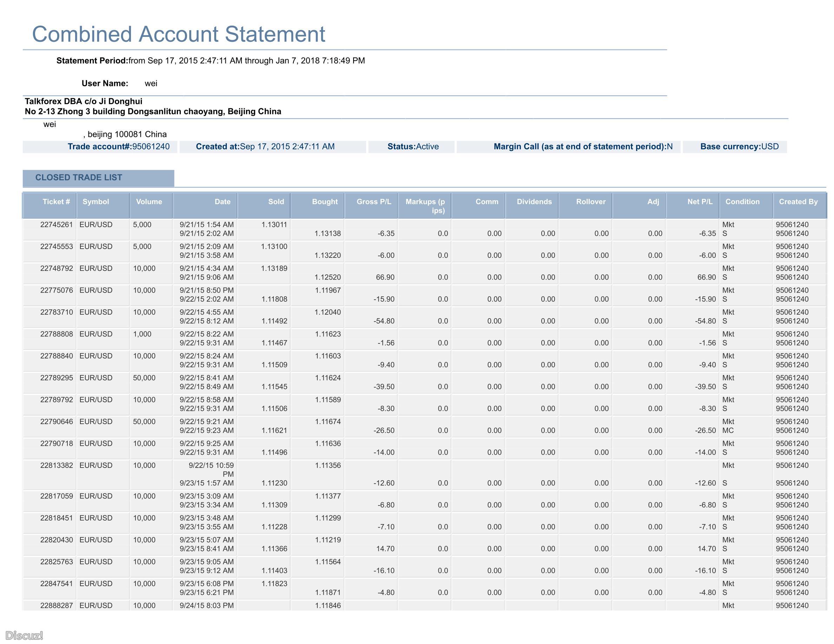Click the Dividends column header
Image resolution: width=834 pixels, height=644 pixels.
[x=531, y=206]
